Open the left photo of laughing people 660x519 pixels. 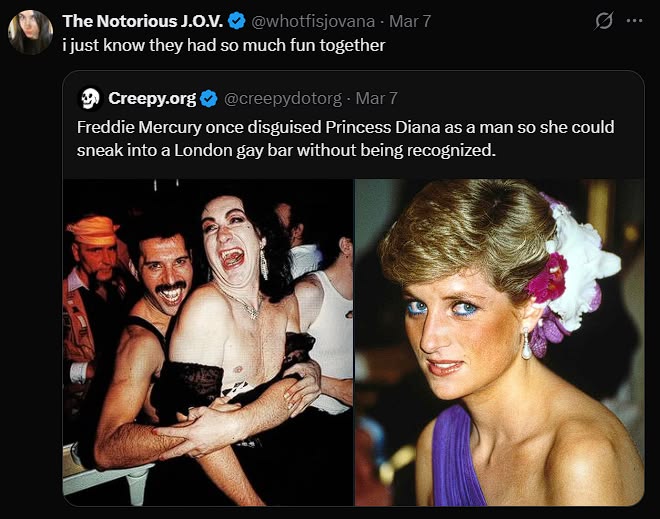click(208, 342)
